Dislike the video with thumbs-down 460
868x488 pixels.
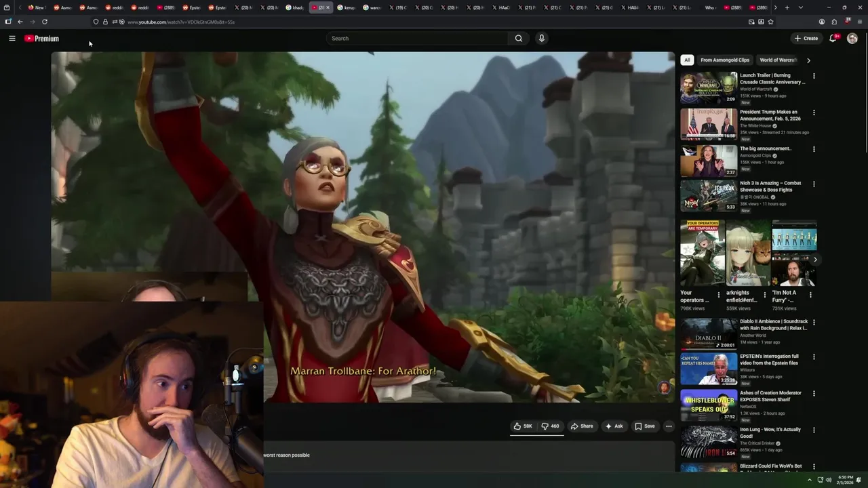[550, 426]
